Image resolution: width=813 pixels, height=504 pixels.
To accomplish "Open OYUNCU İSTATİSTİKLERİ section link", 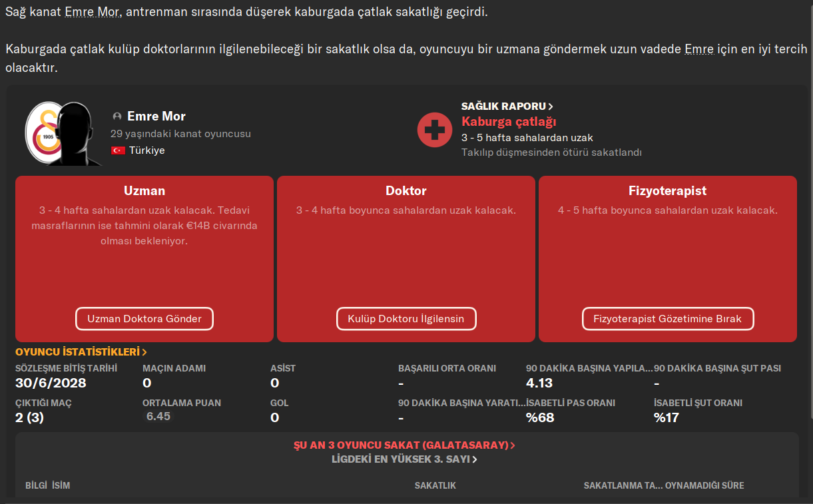I will 81,352.
